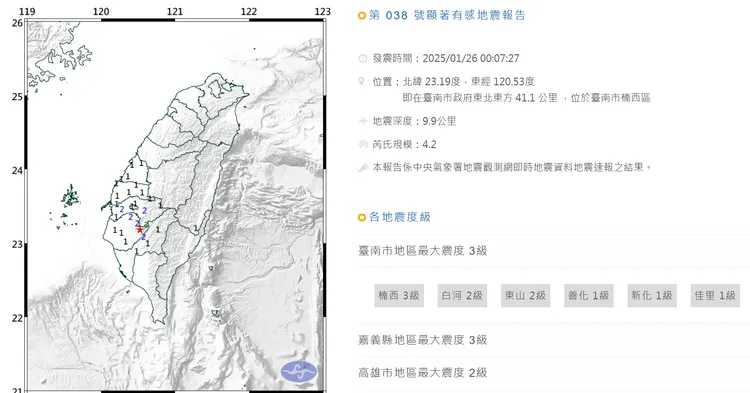Click the orange circle bullet beside 各地震度級
The width and height of the screenshot is (750, 393).
[x=362, y=218]
